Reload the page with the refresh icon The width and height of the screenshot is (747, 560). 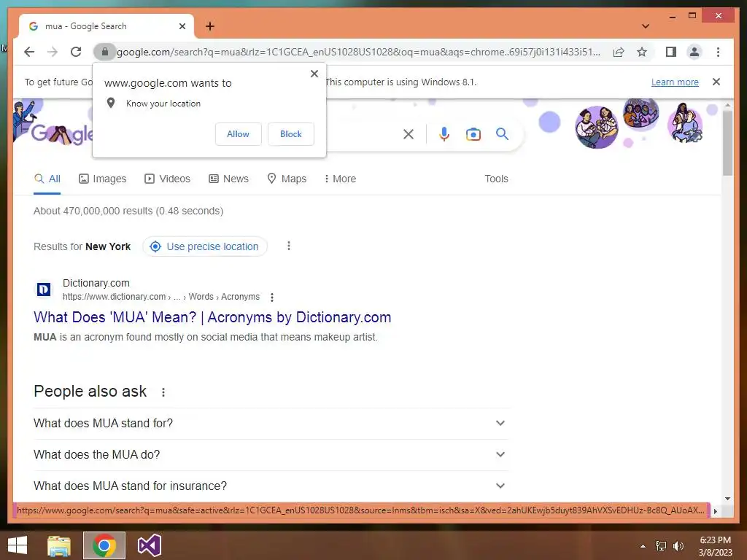click(76, 52)
